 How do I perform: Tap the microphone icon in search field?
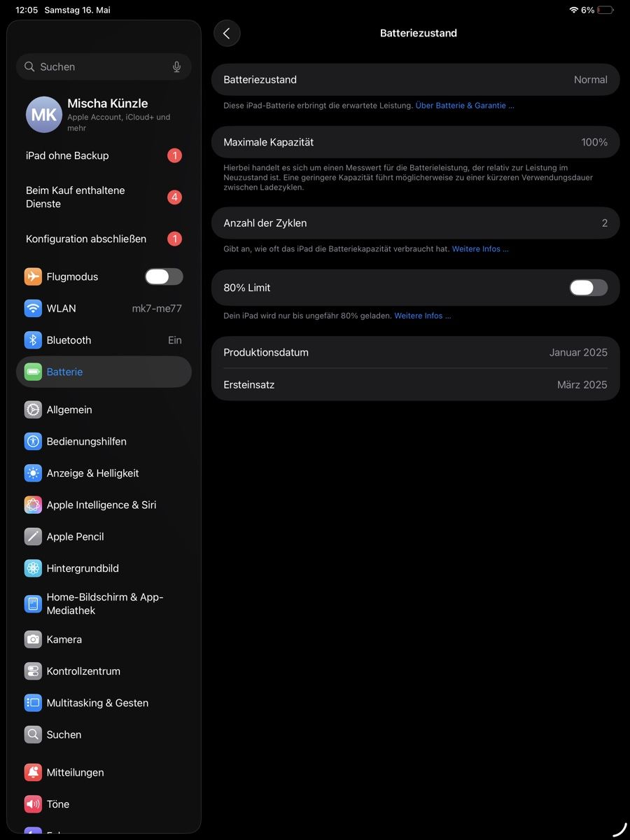(176, 66)
